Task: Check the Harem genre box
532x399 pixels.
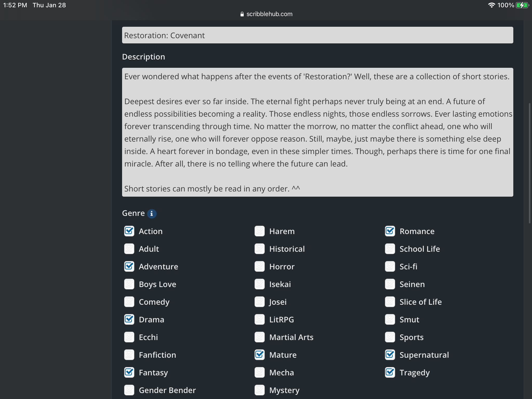Action: point(260,231)
